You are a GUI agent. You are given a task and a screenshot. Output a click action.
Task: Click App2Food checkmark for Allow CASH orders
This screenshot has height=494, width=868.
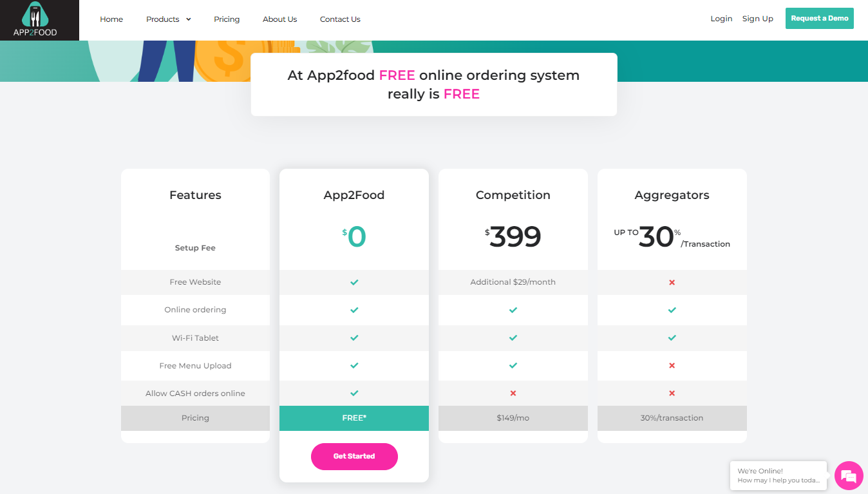point(354,393)
